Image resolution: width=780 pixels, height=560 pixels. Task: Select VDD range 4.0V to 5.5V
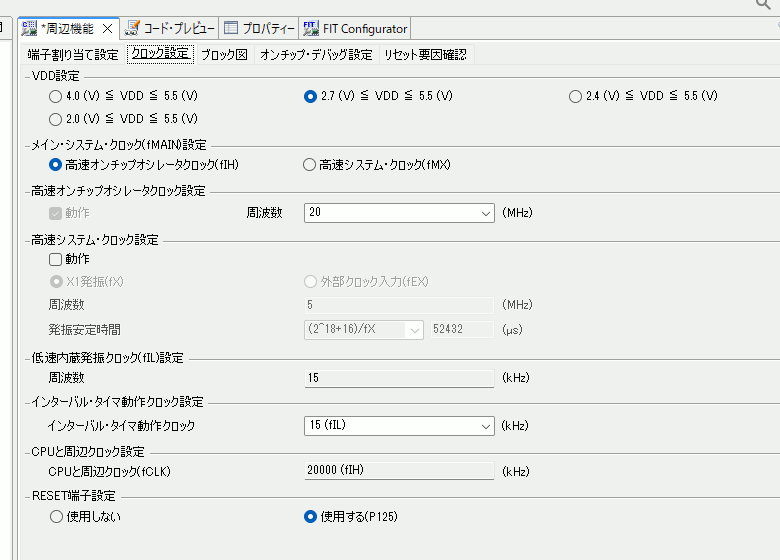click(x=55, y=96)
